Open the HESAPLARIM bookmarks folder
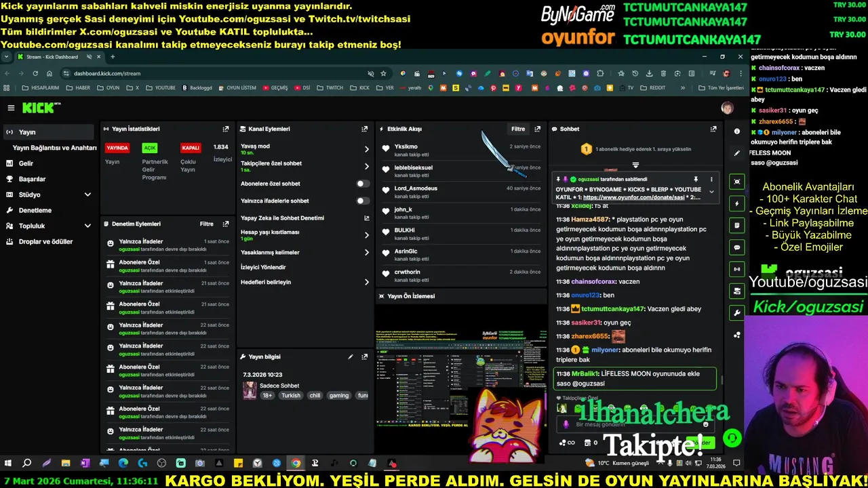This screenshot has width=868, height=488. (x=41, y=87)
